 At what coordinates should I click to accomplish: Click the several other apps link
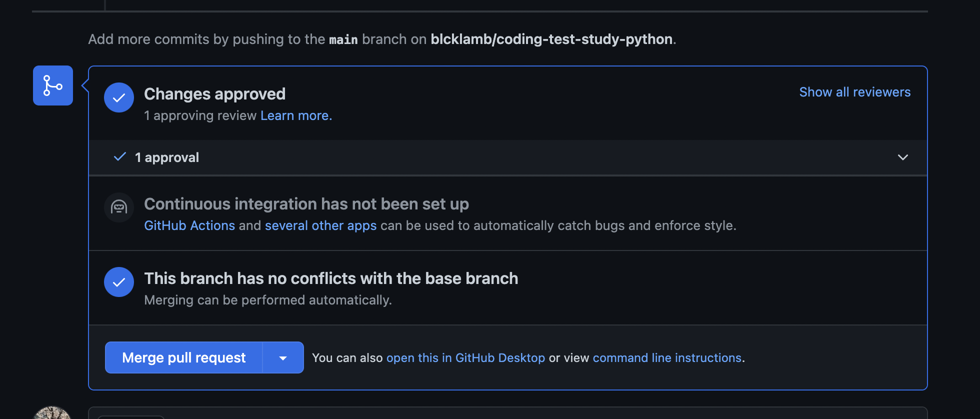[x=320, y=225]
